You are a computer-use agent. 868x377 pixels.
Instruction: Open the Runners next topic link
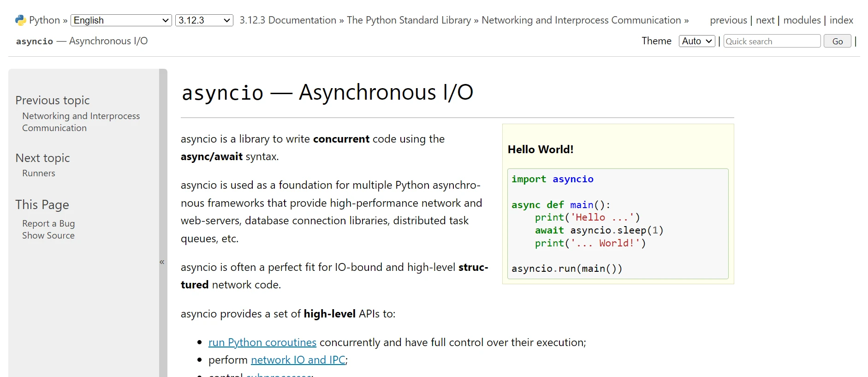[39, 173]
